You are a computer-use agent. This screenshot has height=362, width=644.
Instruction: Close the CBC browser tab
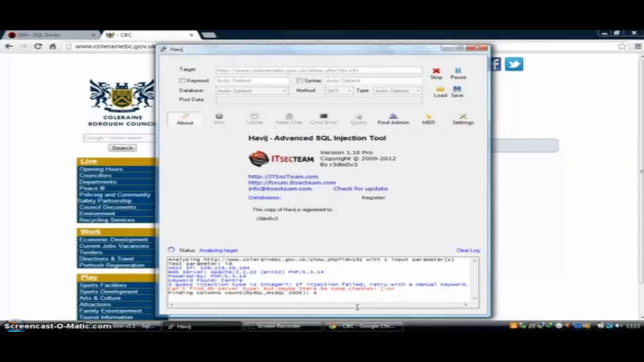pyautogui.click(x=191, y=35)
